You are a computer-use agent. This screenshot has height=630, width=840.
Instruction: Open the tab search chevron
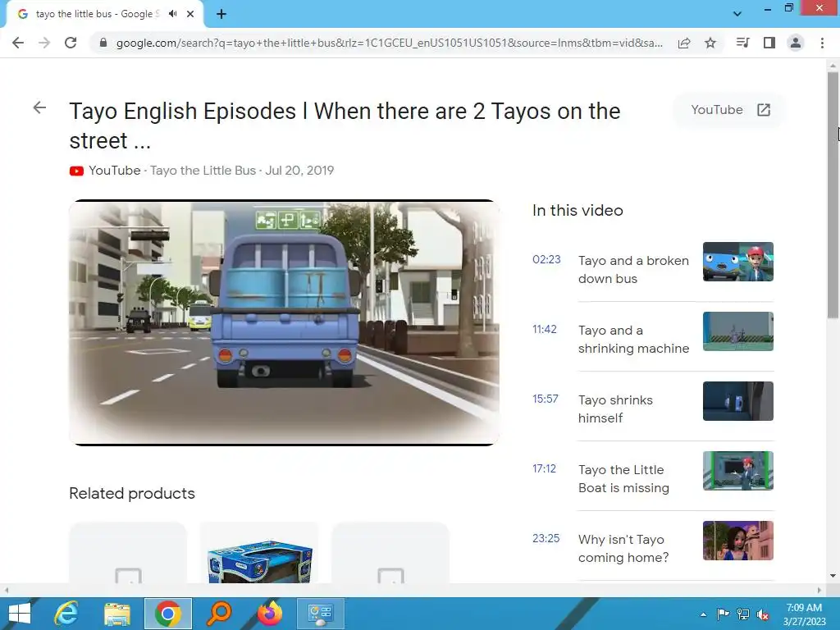click(737, 14)
